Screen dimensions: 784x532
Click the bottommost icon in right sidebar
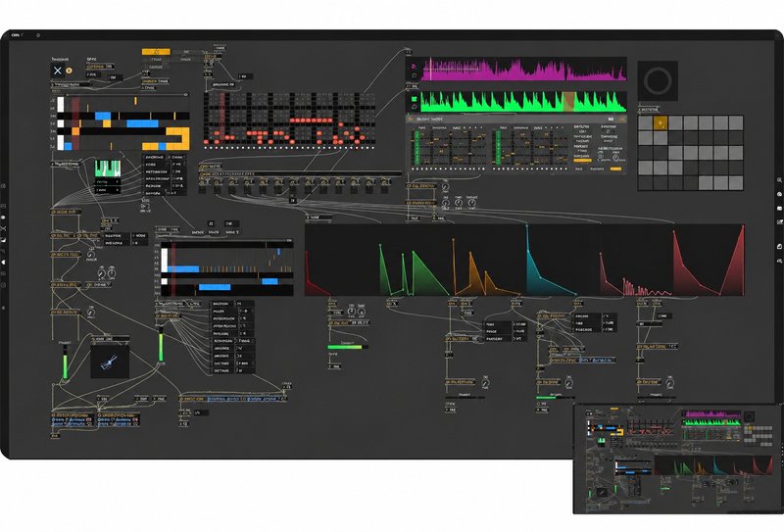coord(779,261)
